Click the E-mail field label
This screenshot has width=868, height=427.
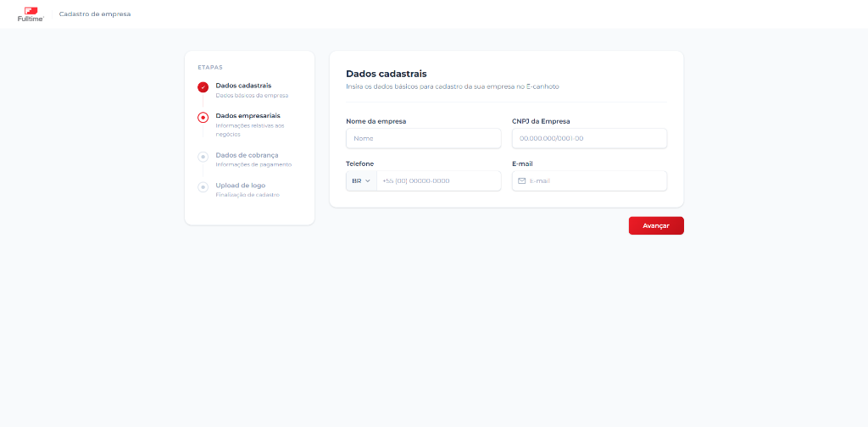point(522,164)
